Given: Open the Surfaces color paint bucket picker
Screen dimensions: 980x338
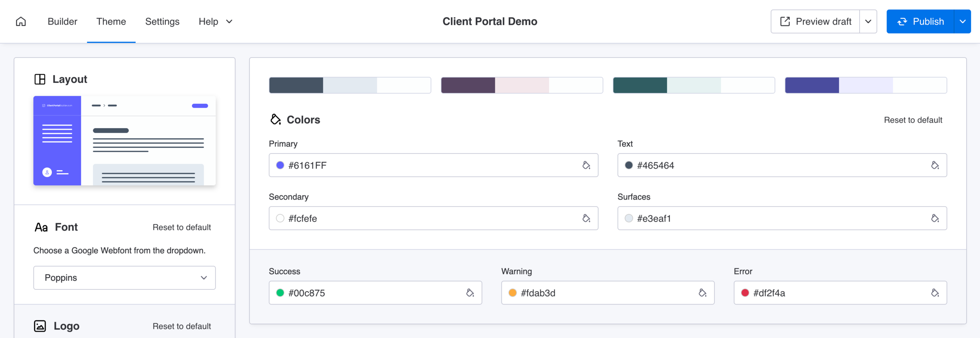Looking at the screenshot, I should 935,218.
